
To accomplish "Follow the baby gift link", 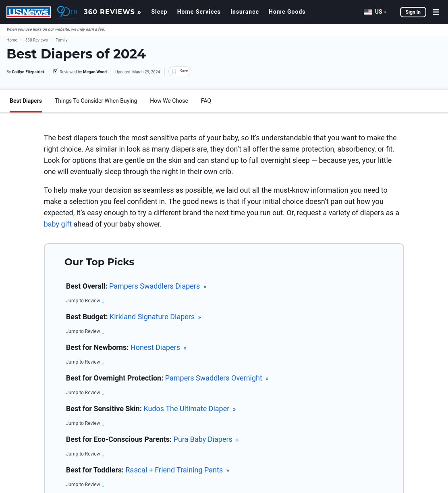I will click(58, 224).
